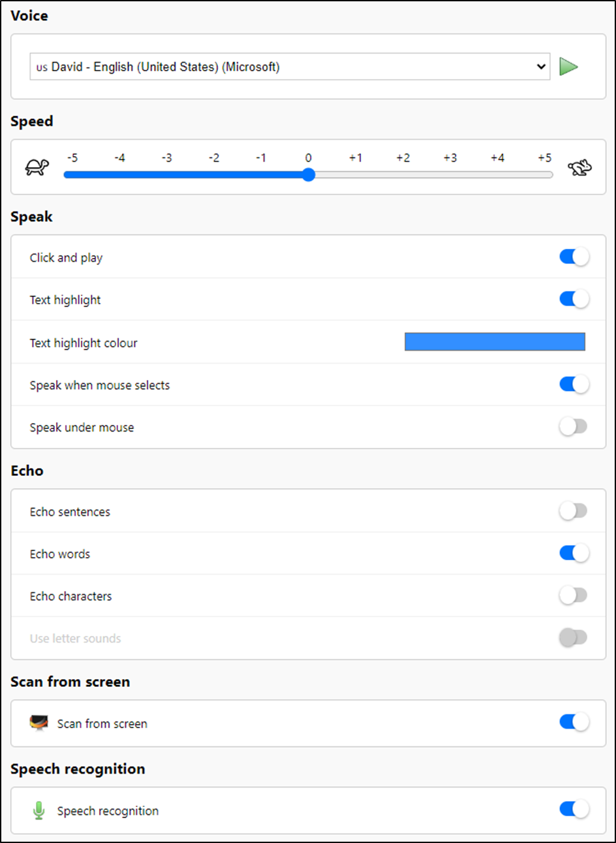Open the David voice dropdown
This screenshot has width=616, height=843.
point(290,67)
